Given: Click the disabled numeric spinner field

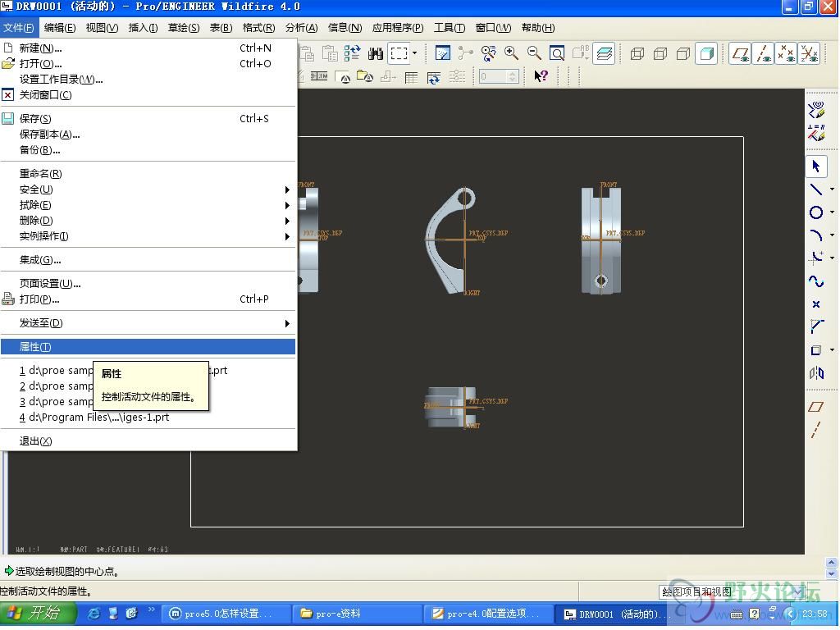Looking at the screenshot, I should [x=499, y=76].
